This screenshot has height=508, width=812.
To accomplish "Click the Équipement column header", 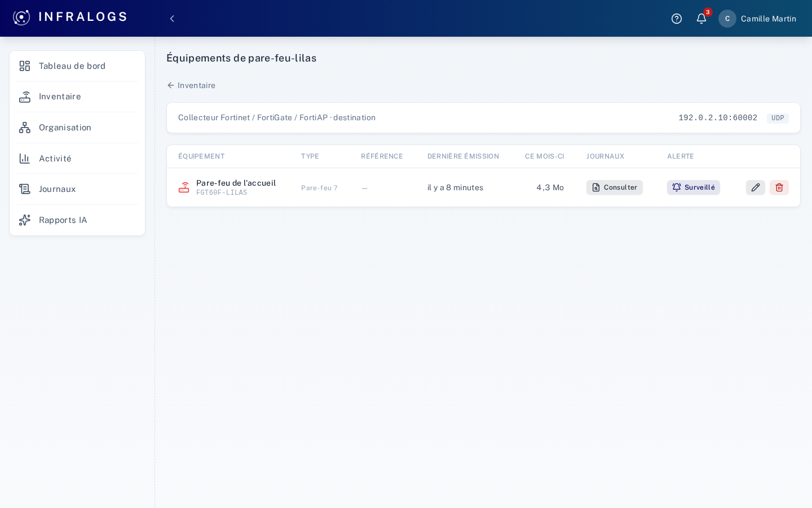I will [201, 156].
